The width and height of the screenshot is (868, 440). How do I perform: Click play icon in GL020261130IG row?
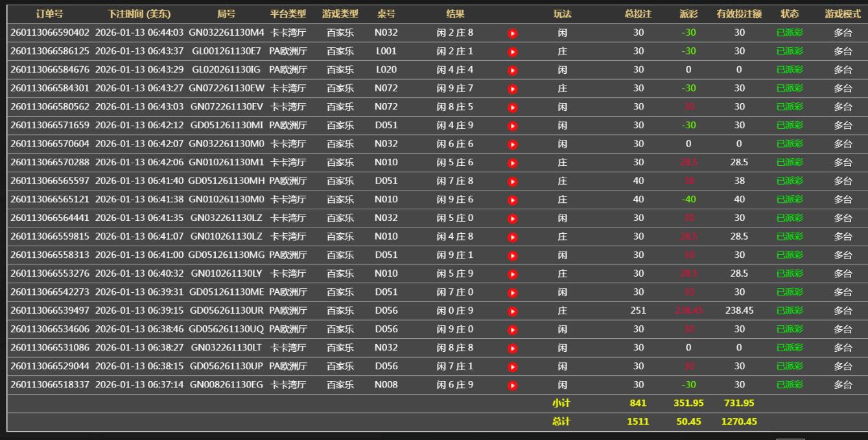pyautogui.click(x=513, y=70)
